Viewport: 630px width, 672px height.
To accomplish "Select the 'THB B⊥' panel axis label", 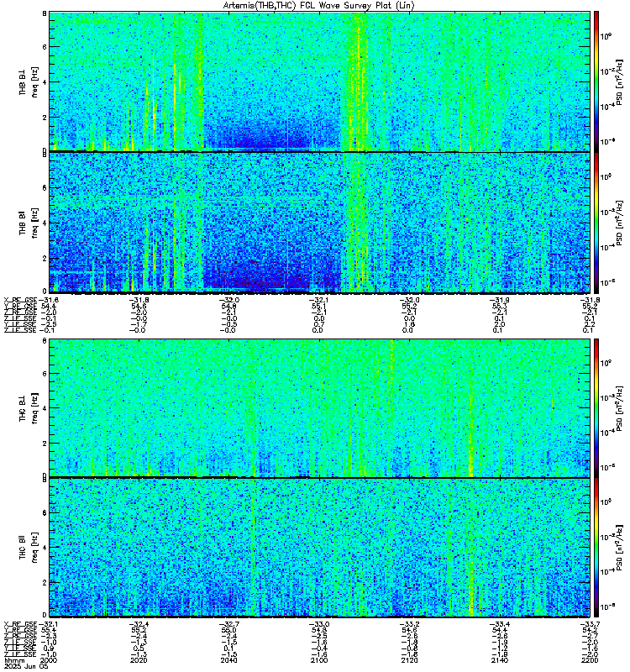I will tap(23, 81).
